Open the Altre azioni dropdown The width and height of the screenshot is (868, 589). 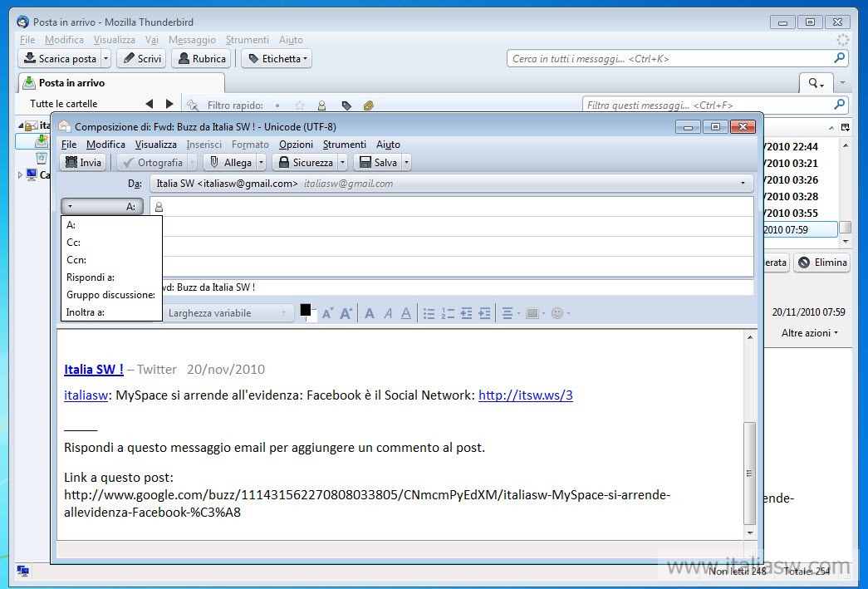click(x=810, y=333)
